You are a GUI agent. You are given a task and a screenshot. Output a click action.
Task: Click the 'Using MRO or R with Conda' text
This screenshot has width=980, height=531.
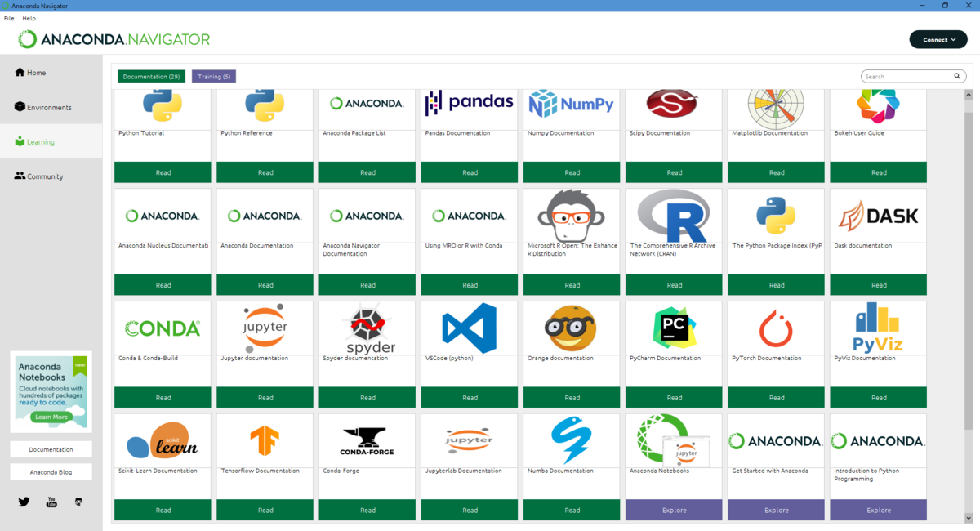[464, 245]
